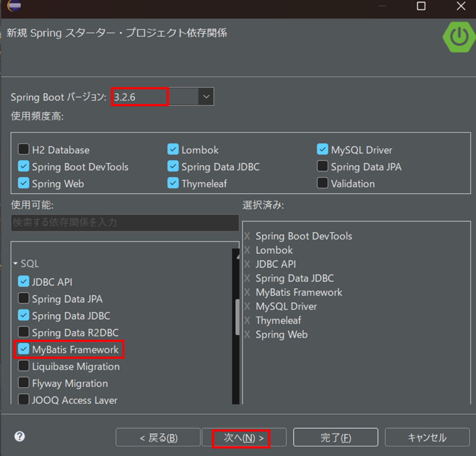Toggle Spring Boot DevTools checkbox

pos(24,166)
